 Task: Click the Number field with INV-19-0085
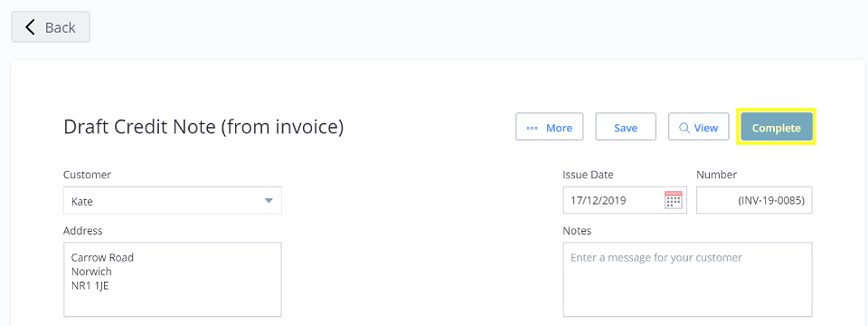754,200
